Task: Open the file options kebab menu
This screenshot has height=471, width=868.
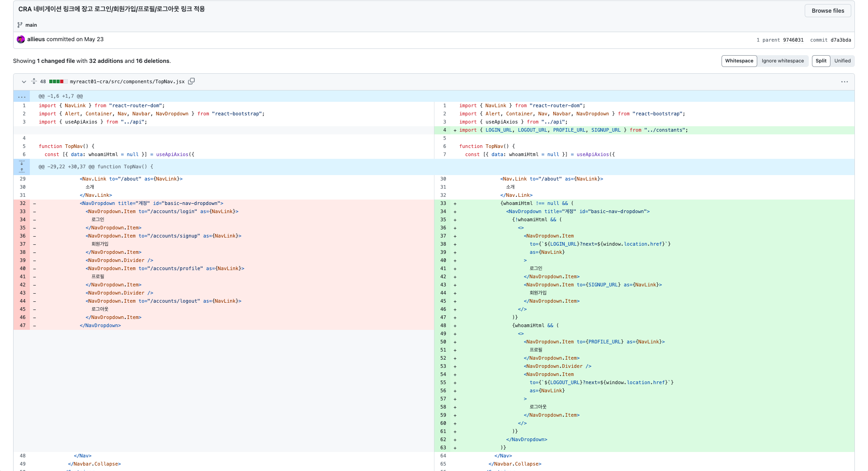Action: click(844, 82)
